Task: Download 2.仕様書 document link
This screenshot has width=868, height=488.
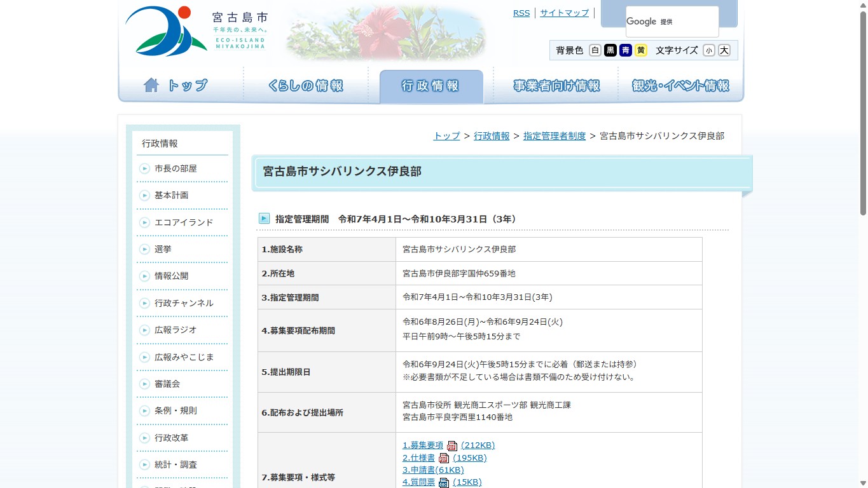Action: 418,458
